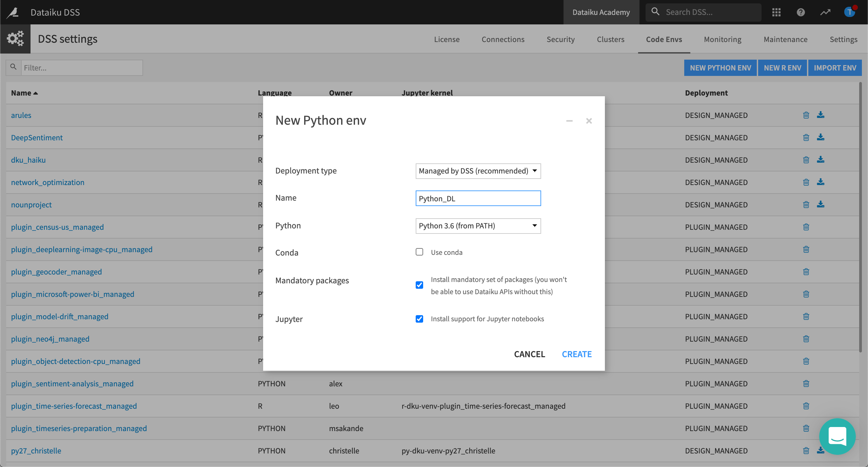
Task: Delete the py27_christelle environment
Action: click(806, 451)
